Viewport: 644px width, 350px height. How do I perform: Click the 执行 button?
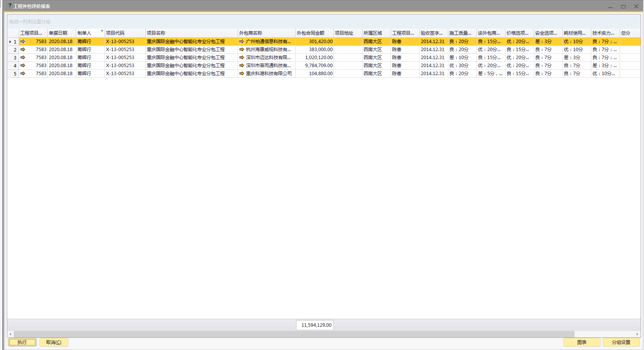[22, 342]
